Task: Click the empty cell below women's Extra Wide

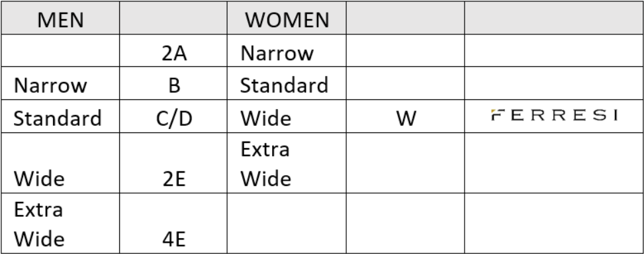Action: 287,223
